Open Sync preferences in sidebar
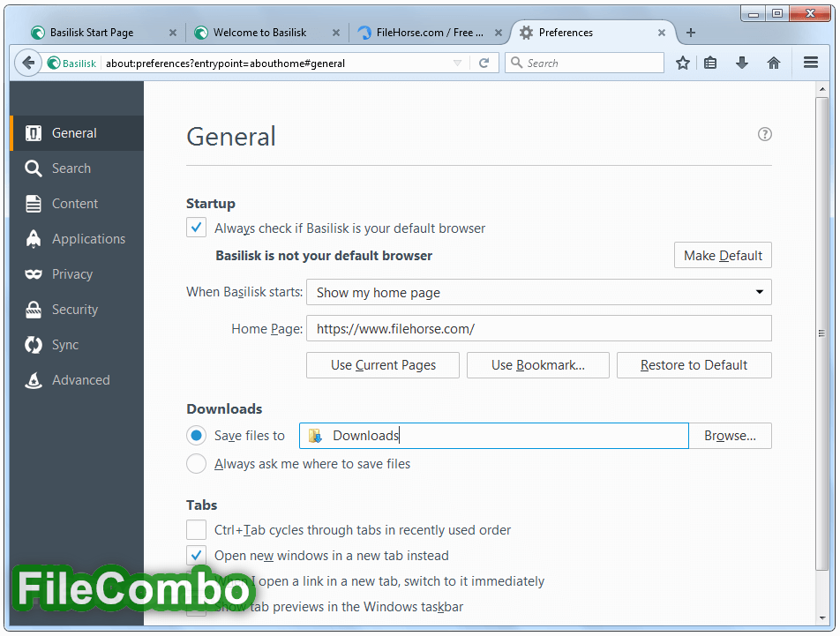Screen dimensions: 840x636 (x=77, y=345)
